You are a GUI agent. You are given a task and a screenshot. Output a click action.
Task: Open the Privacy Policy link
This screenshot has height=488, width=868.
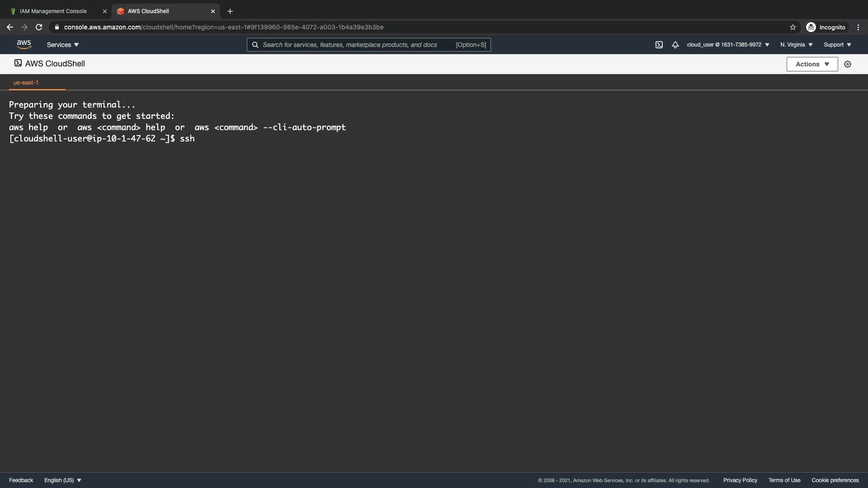[x=740, y=480]
